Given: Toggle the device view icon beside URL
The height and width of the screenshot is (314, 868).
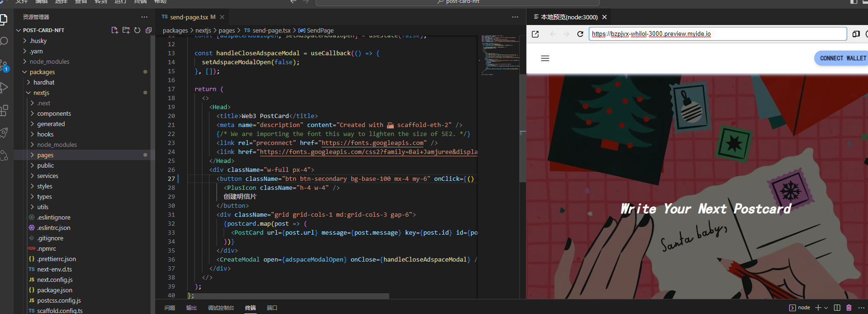Looking at the screenshot, I should click(x=856, y=34).
